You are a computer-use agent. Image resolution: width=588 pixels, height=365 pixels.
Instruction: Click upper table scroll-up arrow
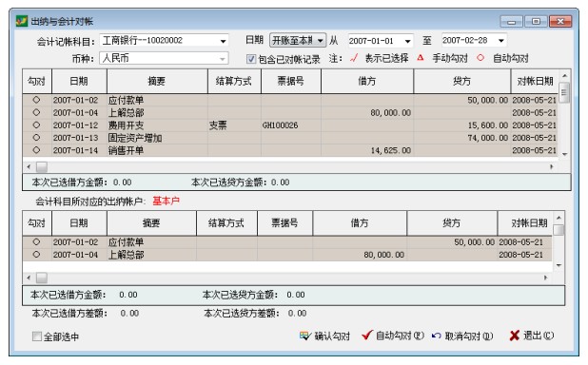[564, 76]
